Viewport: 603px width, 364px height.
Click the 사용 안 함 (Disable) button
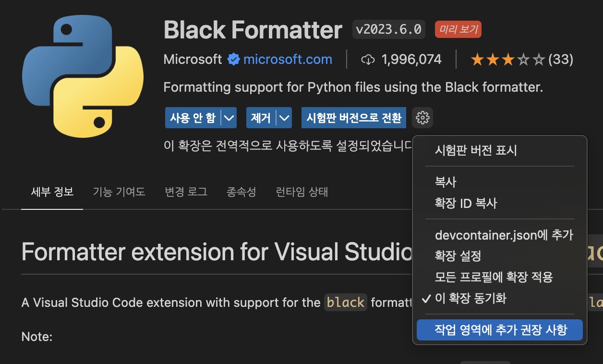tap(193, 118)
